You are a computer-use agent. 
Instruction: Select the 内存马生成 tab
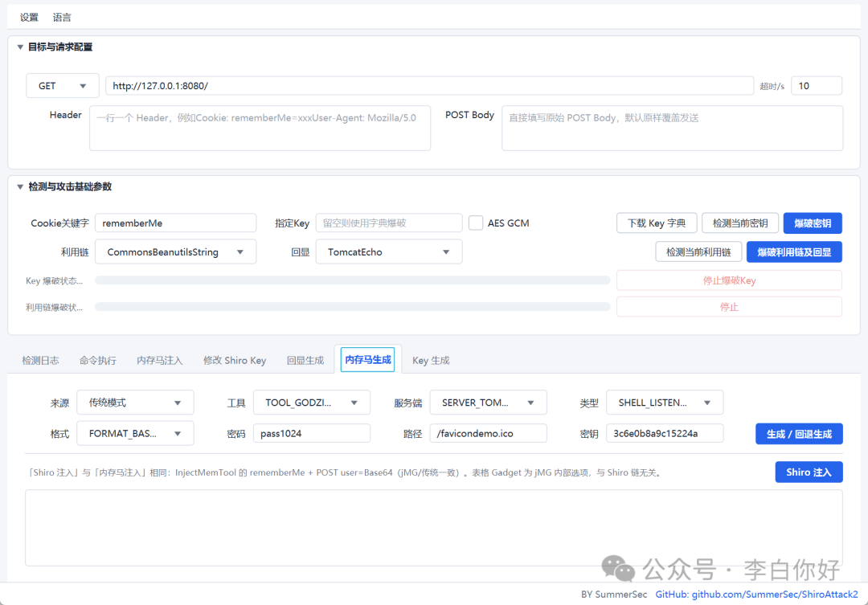point(367,360)
